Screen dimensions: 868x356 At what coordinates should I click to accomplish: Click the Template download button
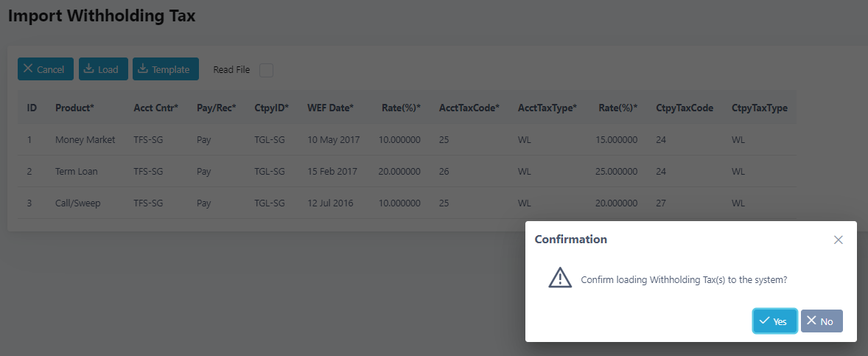click(166, 69)
